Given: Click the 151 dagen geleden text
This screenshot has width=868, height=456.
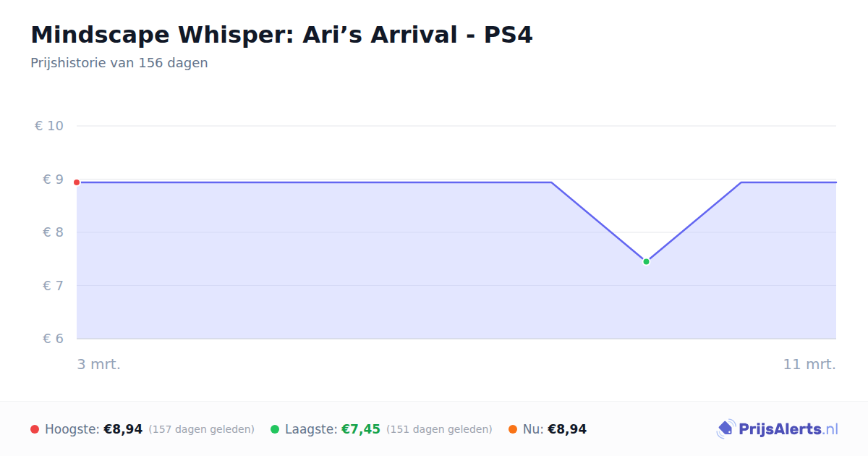Looking at the screenshot, I should click(x=439, y=429).
